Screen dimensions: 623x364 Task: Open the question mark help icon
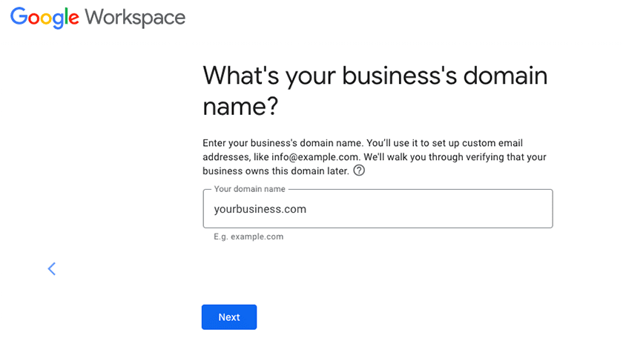click(359, 171)
